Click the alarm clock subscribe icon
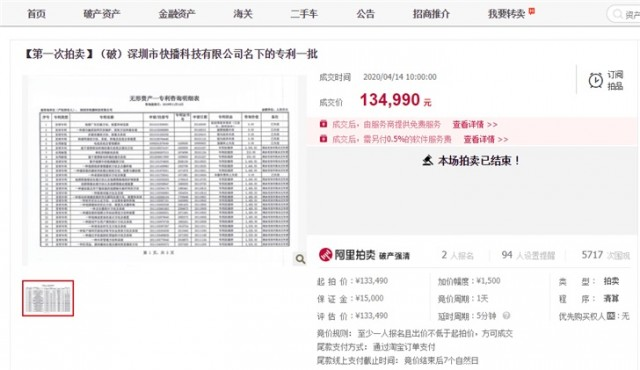The width and height of the screenshot is (640, 370). pos(596,80)
